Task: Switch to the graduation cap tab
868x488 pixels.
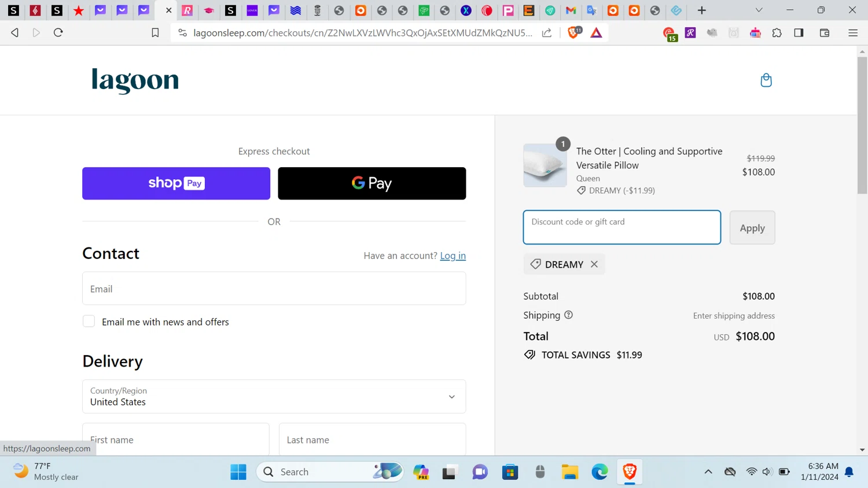Action: (209, 10)
